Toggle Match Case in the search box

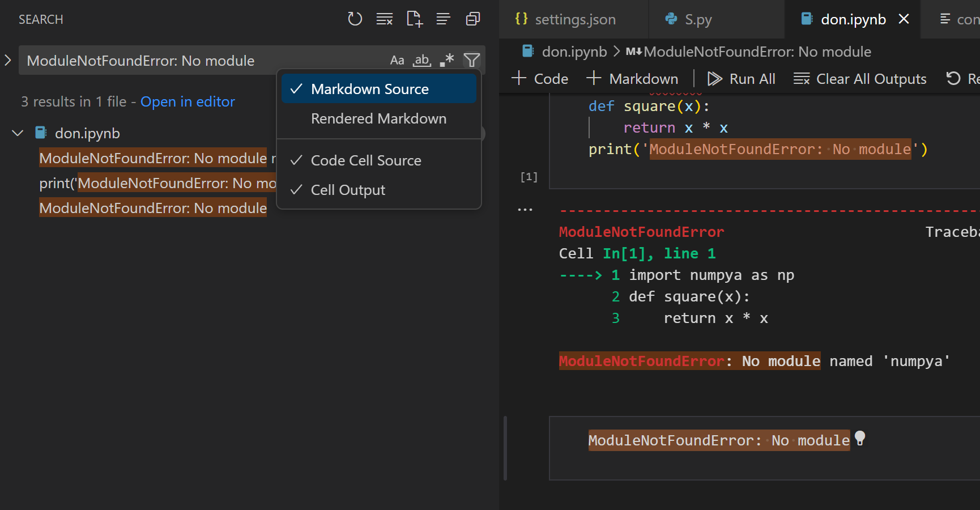pyautogui.click(x=397, y=59)
